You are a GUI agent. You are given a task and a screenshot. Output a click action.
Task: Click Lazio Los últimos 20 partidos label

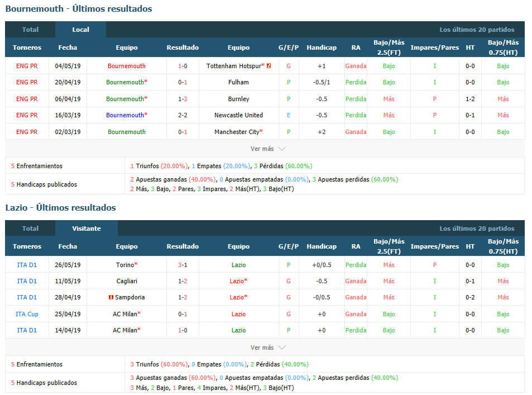[x=477, y=229]
